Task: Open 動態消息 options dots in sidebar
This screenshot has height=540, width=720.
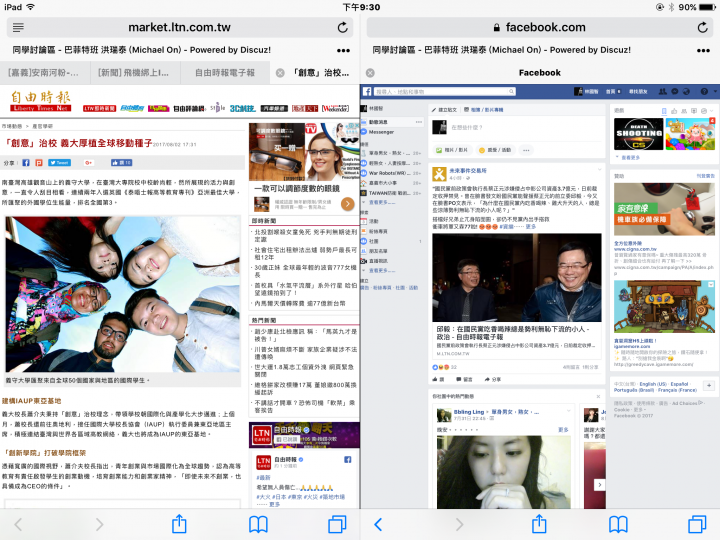Action: pos(418,122)
